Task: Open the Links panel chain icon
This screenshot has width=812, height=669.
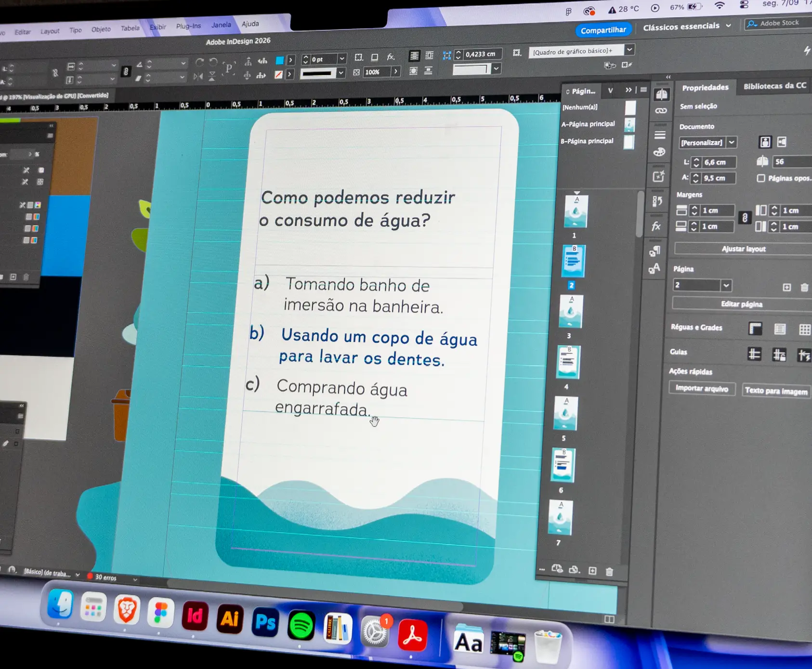Action: 661,111
